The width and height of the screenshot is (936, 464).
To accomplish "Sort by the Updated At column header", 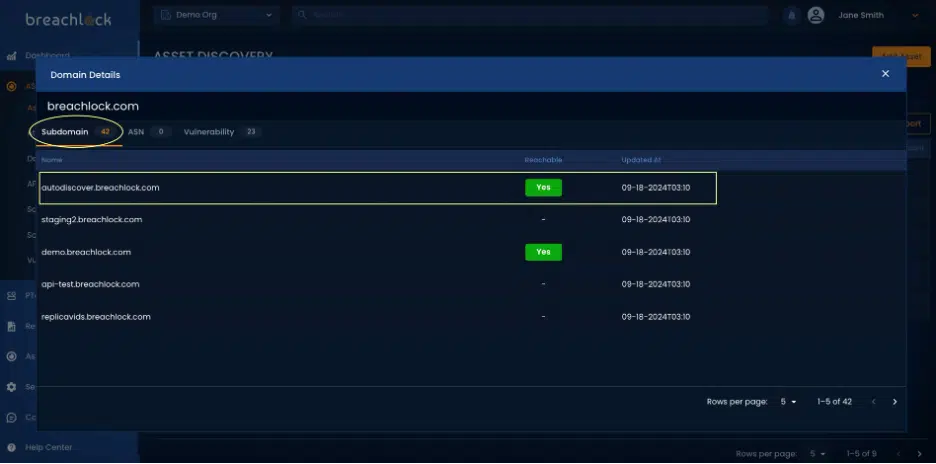I will click(641, 160).
